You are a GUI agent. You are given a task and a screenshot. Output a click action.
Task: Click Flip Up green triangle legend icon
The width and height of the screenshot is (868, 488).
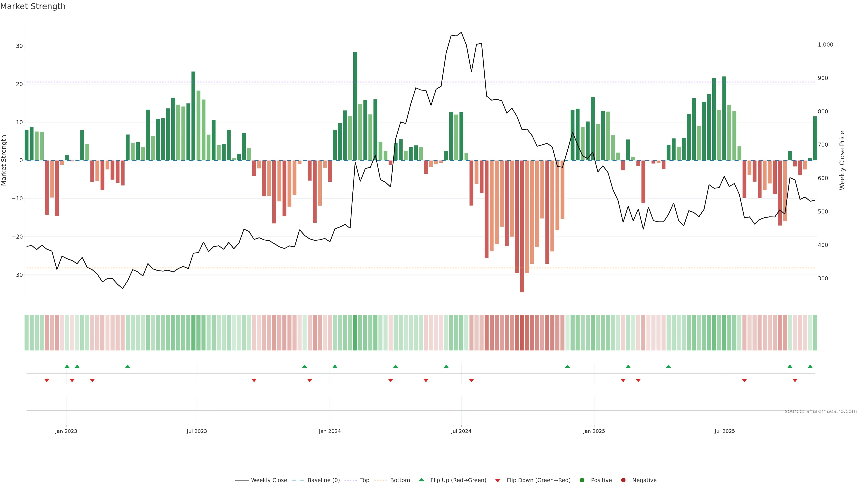tap(421, 480)
